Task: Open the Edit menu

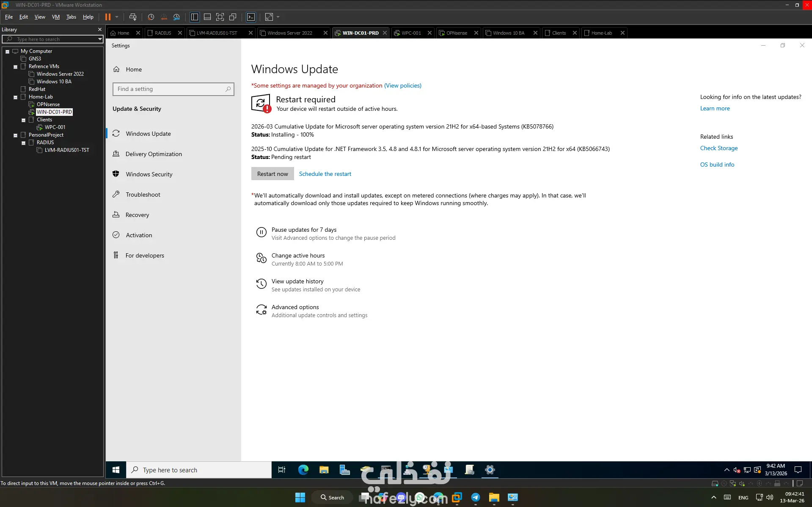Action: [24, 17]
